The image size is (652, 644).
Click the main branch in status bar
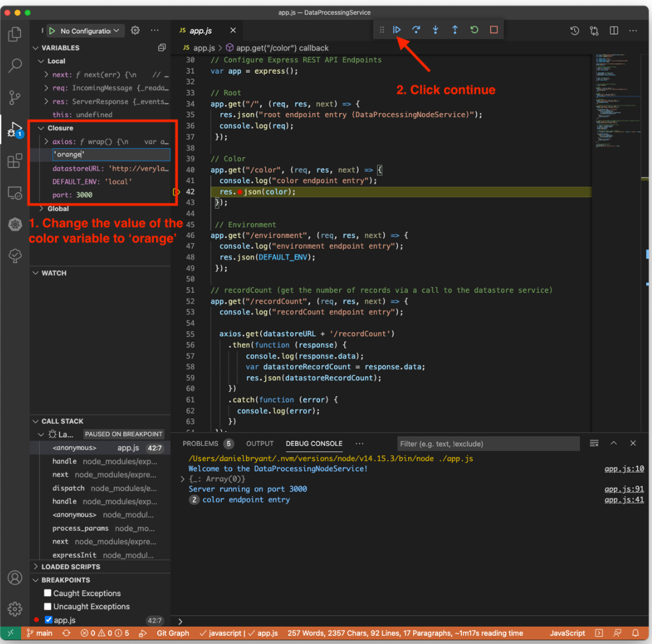[x=40, y=633]
